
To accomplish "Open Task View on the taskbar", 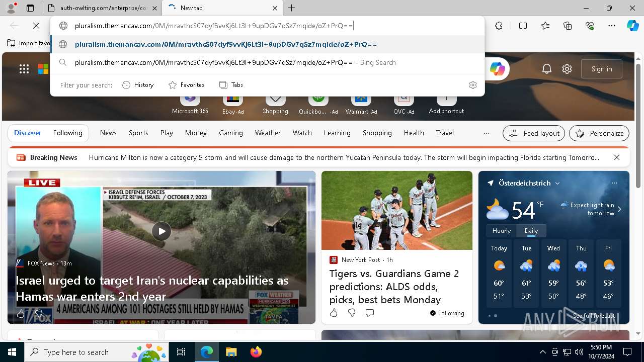I will (x=181, y=352).
